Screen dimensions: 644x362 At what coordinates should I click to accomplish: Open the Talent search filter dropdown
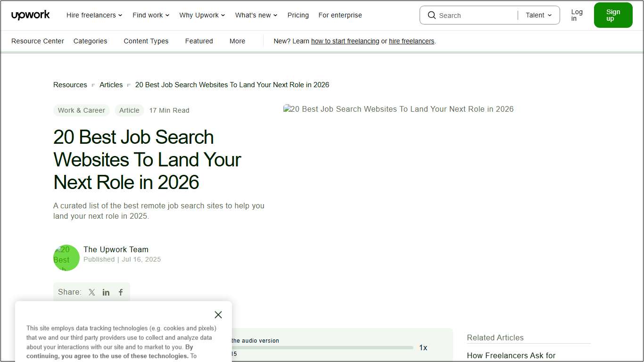[537, 15]
